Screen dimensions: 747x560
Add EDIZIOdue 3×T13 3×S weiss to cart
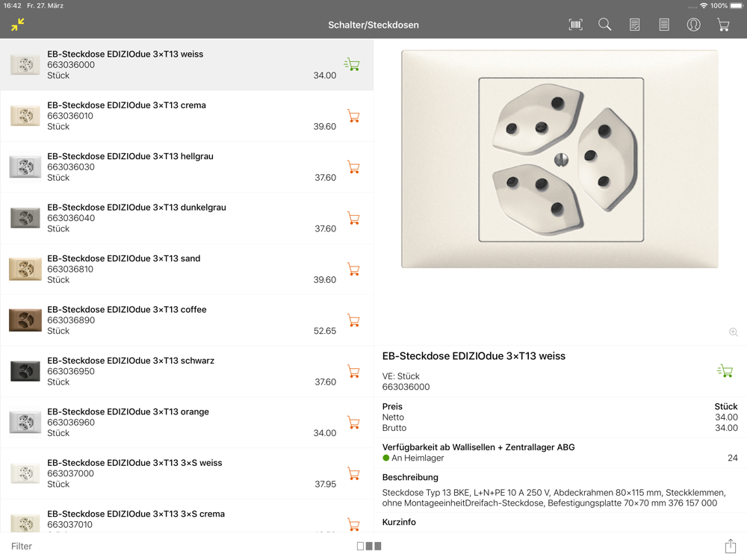pos(353,473)
